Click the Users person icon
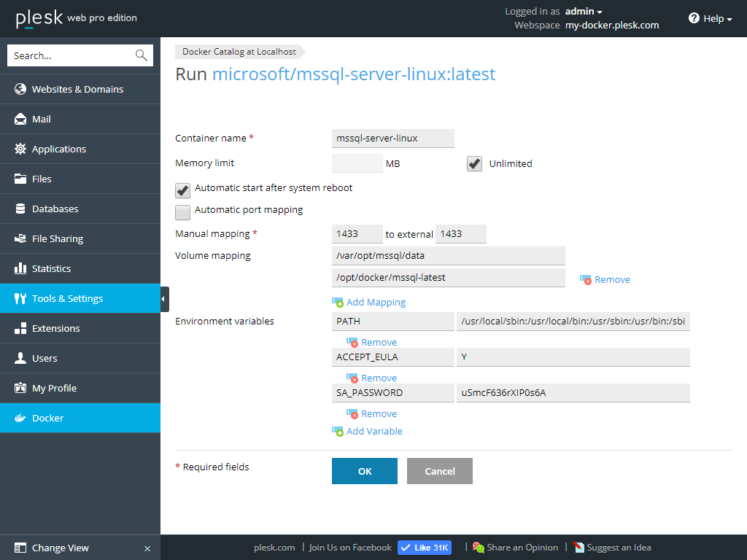Viewport: 747px width, 560px height. (x=20, y=358)
